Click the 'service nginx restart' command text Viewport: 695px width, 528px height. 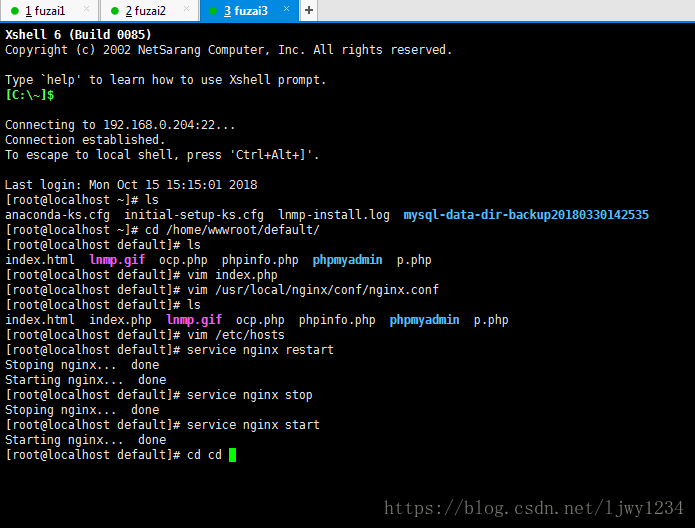(x=260, y=350)
